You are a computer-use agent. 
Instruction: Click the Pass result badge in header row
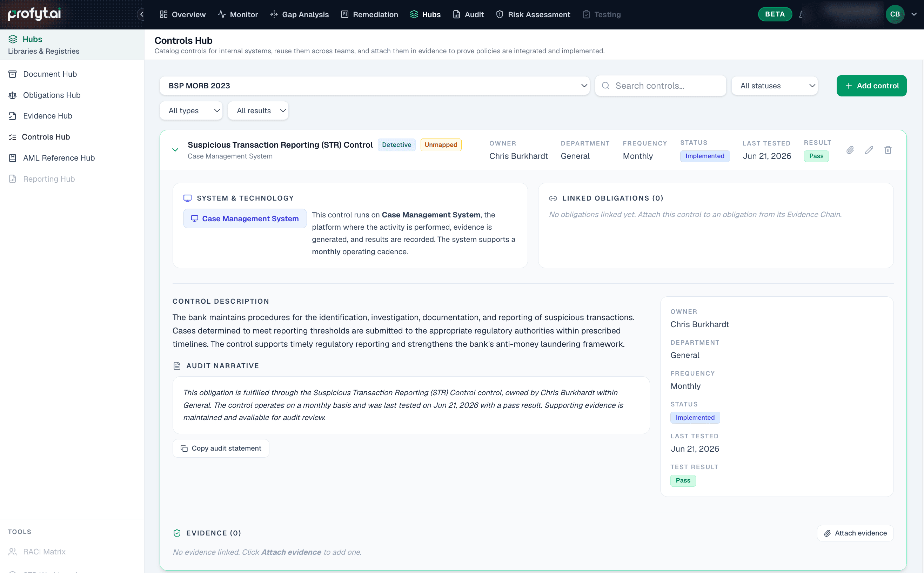coord(816,156)
